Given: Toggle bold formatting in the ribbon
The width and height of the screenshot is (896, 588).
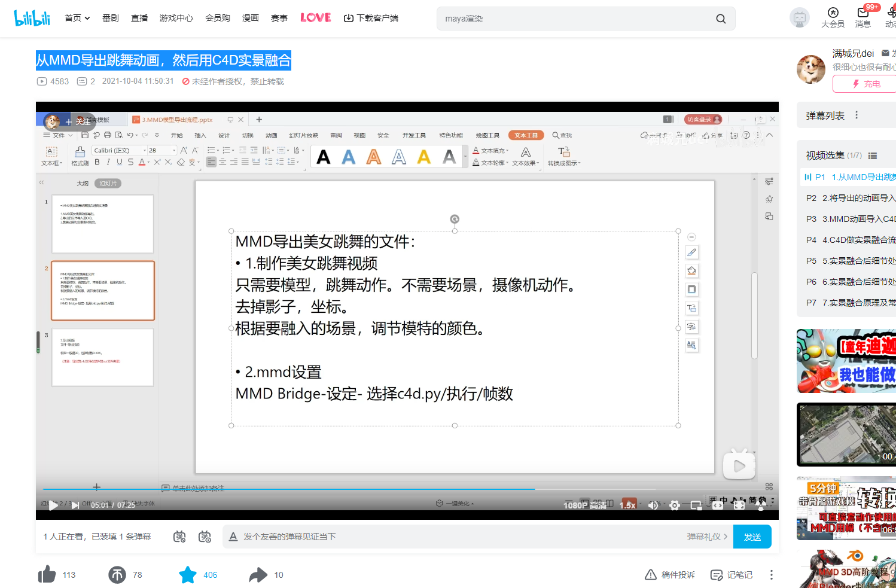Looking at the screenshot, I should point(97,162).
